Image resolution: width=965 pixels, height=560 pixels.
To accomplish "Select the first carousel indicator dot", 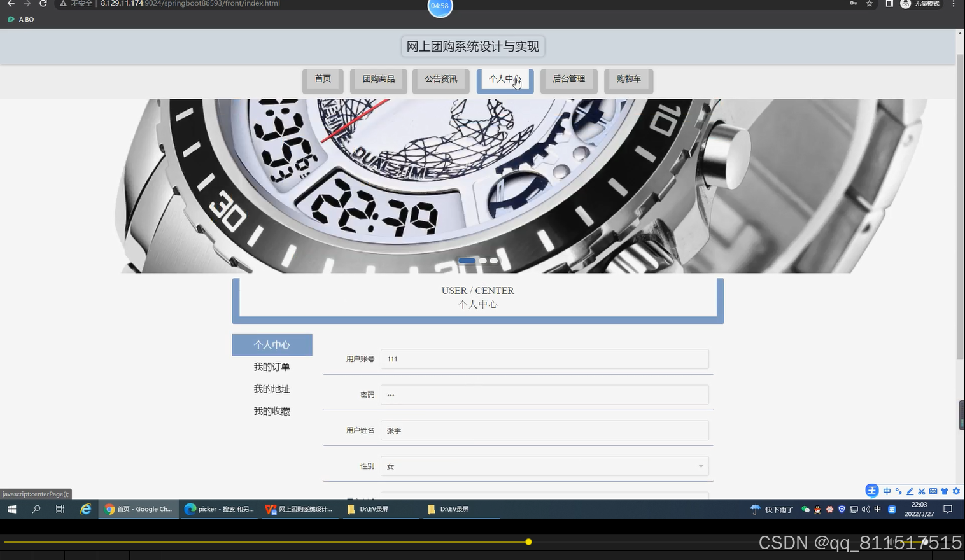I will [x=467, y=261].
